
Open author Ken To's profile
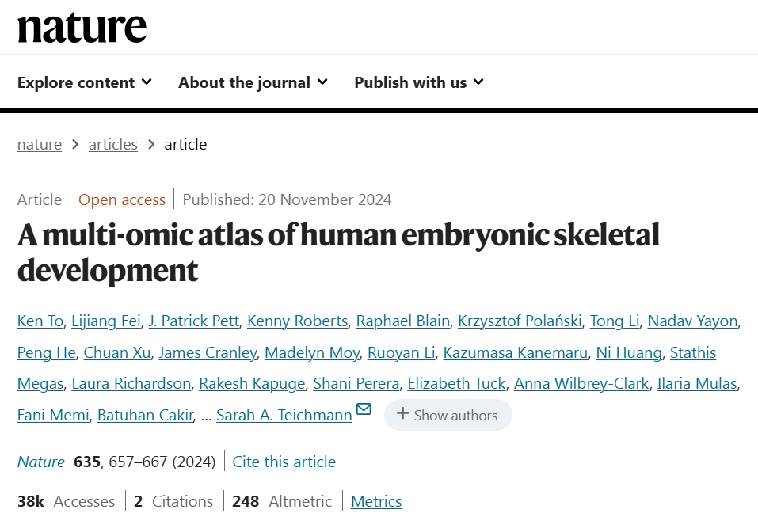(40, 321)
